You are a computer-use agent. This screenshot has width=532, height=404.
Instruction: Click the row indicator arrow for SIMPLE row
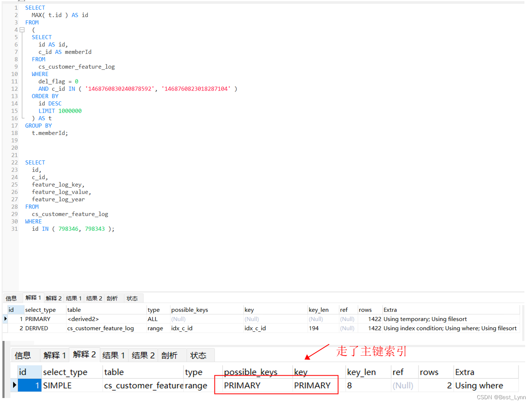pos(14,385)
